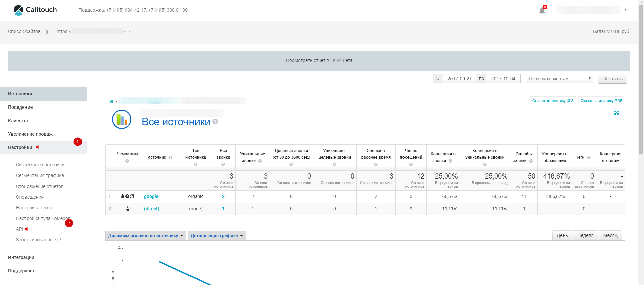
Task: Click the Calltouch logo
Action: tap(35, 10)
